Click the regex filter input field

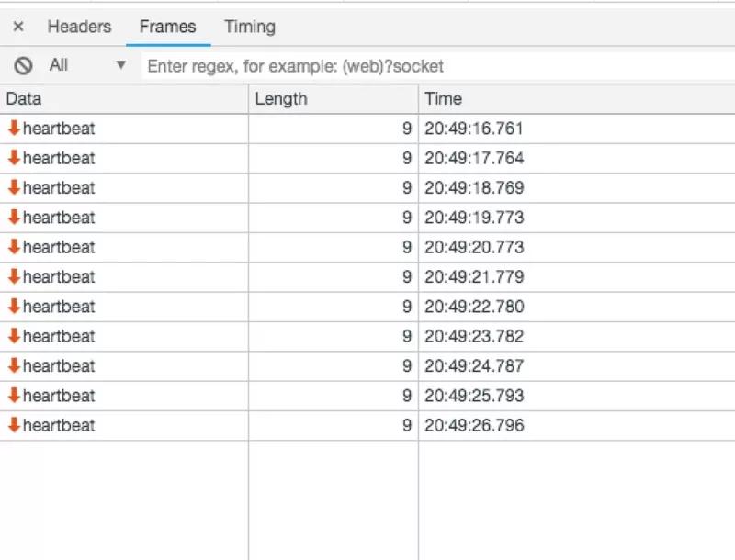tap(437, 66)
